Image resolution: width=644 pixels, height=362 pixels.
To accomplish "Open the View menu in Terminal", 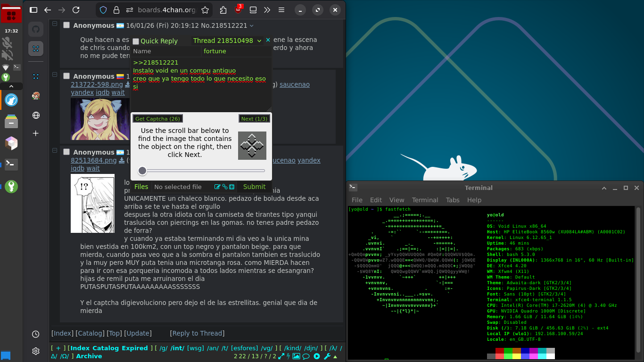I will (396, 200).
